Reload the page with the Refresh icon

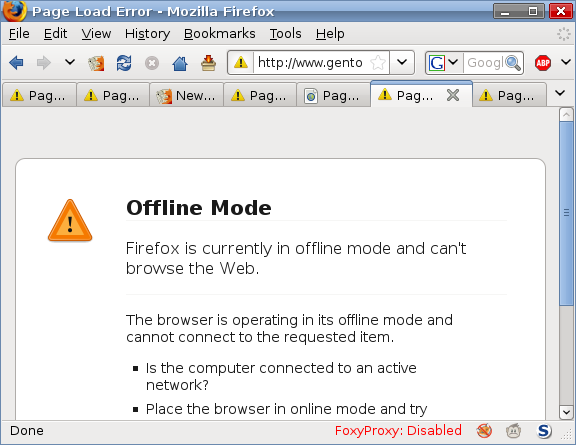[124, 63]
